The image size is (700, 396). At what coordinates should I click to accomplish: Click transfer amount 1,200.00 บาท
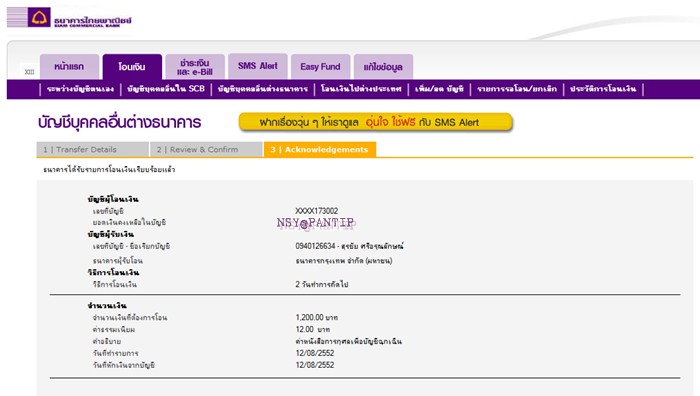[x=317, y=317]
